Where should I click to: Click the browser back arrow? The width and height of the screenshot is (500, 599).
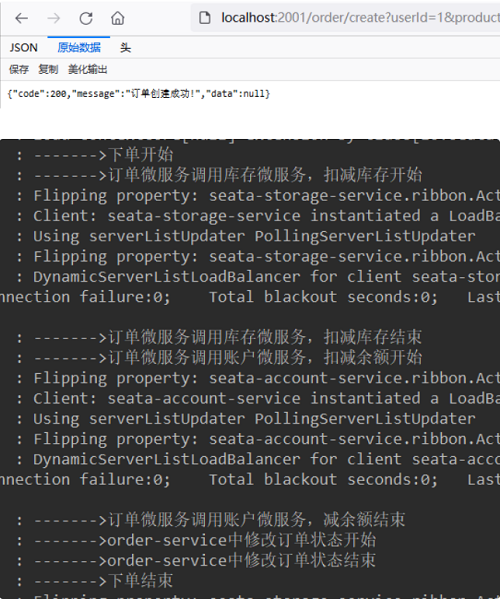click(22, 18)
